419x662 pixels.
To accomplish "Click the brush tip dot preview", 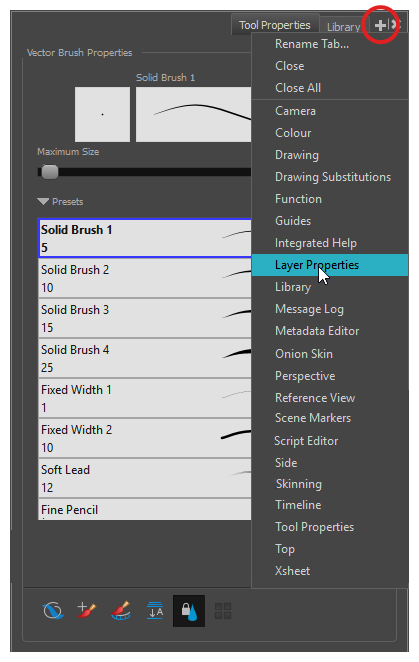I will [x=102, y=114].
